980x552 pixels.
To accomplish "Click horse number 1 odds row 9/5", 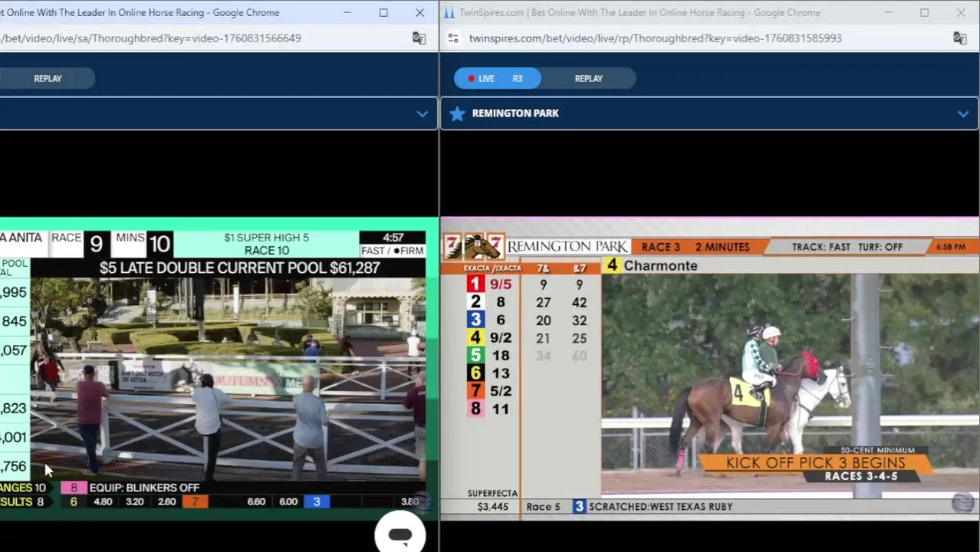I will click(x=492, y=284).
